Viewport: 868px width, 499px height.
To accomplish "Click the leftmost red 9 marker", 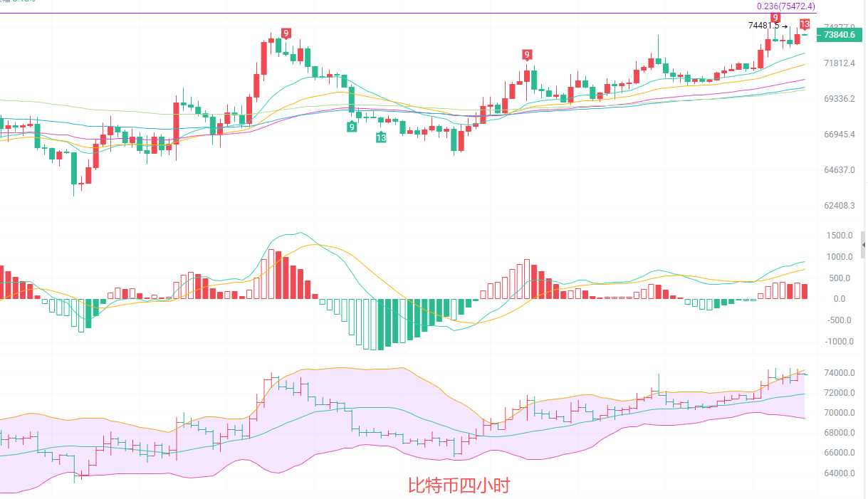I will [286, 33].
